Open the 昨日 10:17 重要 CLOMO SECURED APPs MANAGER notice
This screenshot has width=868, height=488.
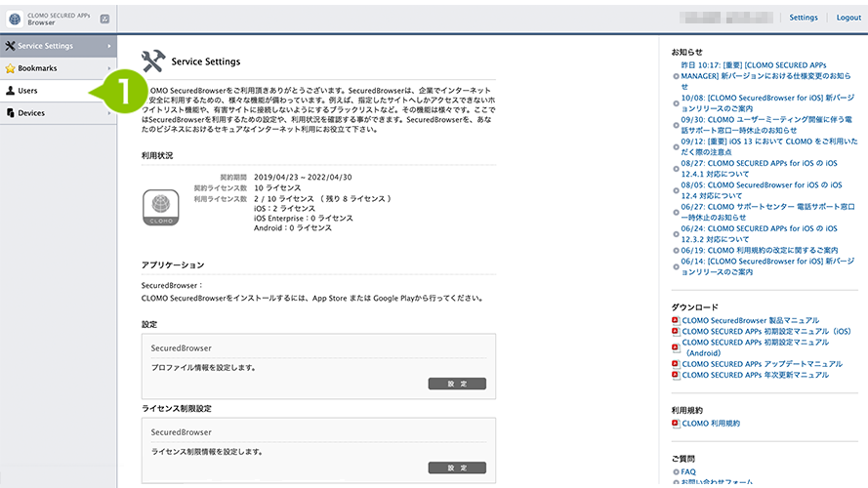coord(765,76)
